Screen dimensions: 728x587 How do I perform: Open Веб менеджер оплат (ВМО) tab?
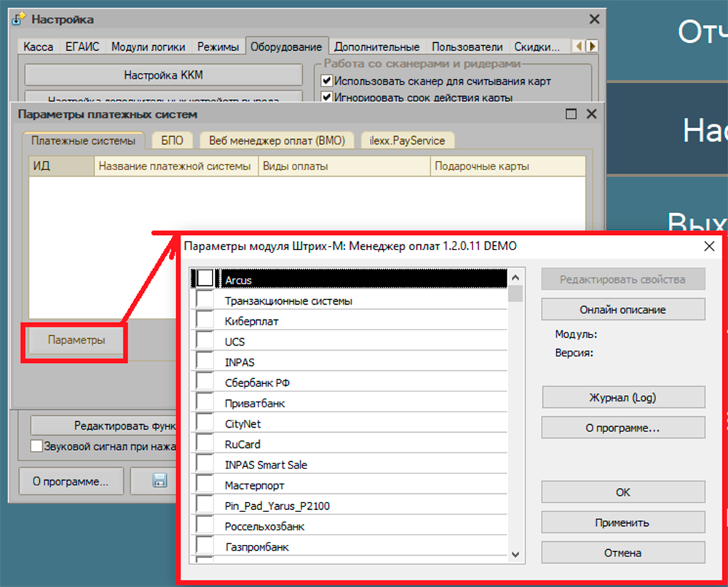pyautogui.click(x=277, y=140)
